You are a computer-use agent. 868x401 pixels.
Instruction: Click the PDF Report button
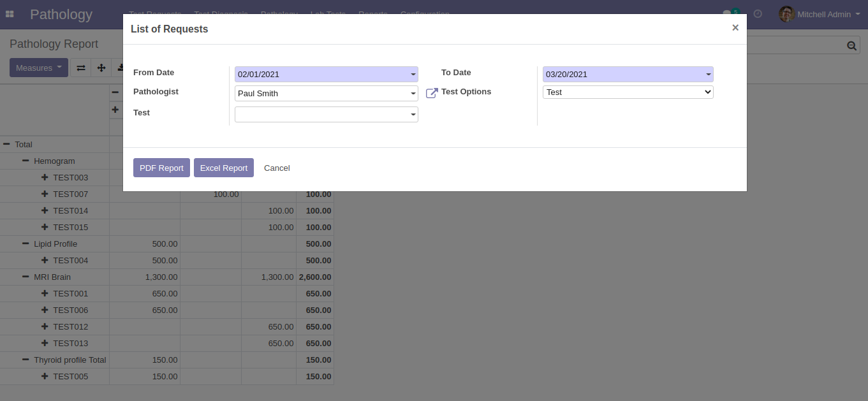(161, 168)
